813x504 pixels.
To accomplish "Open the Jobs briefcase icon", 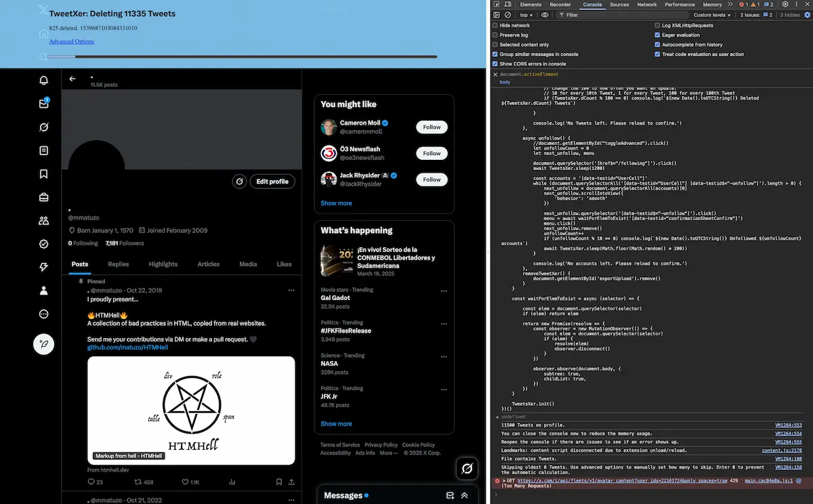I will click(x=44, y=198).
